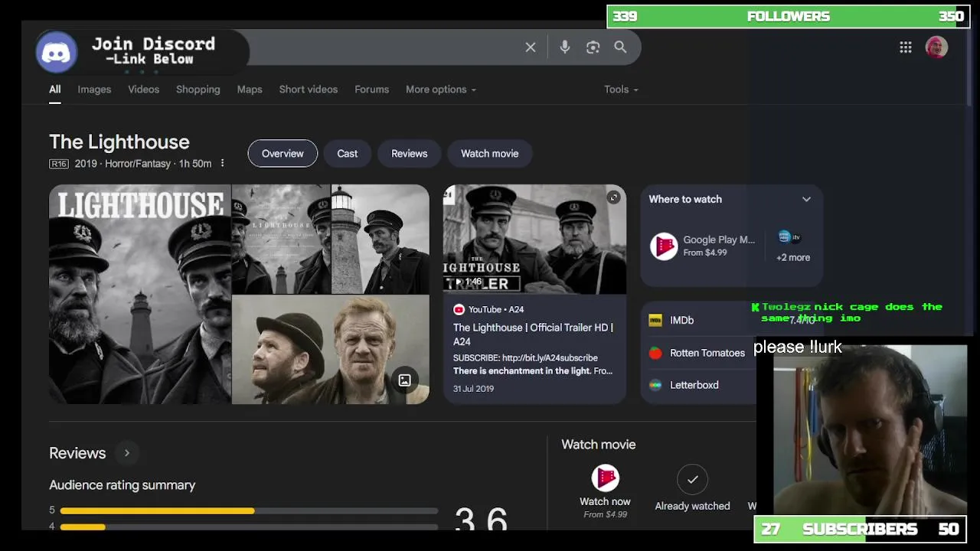Switch to the Videos tab
980x551 pixels.
click(144, 90)
